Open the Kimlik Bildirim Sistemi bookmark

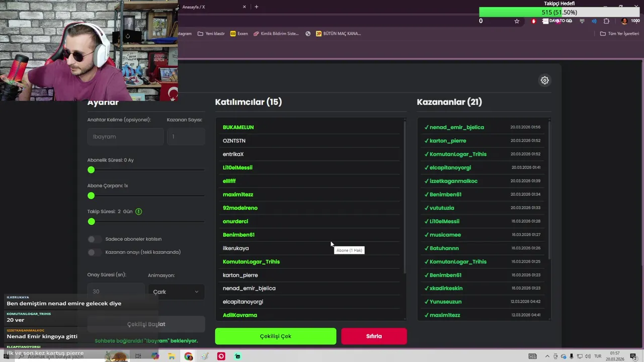(276, 34)
